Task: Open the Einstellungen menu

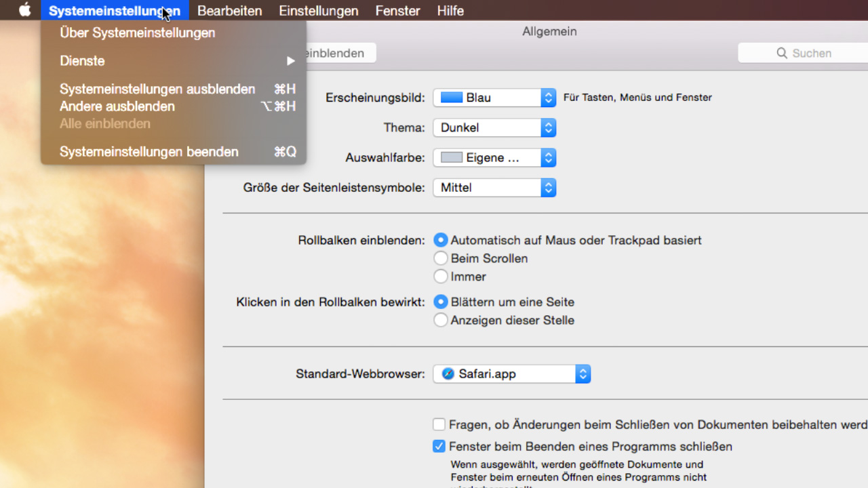Action: click(x=319, y=10)
